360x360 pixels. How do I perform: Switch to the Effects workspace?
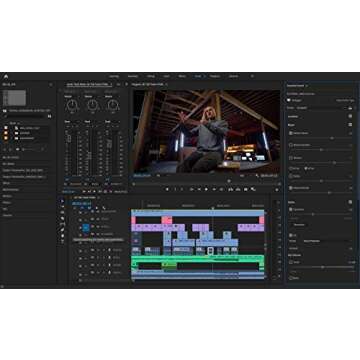click(x=182, y=76)
